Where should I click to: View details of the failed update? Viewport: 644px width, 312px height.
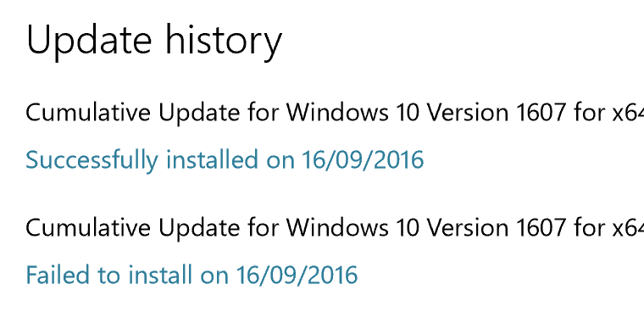[x=192, y=275]
